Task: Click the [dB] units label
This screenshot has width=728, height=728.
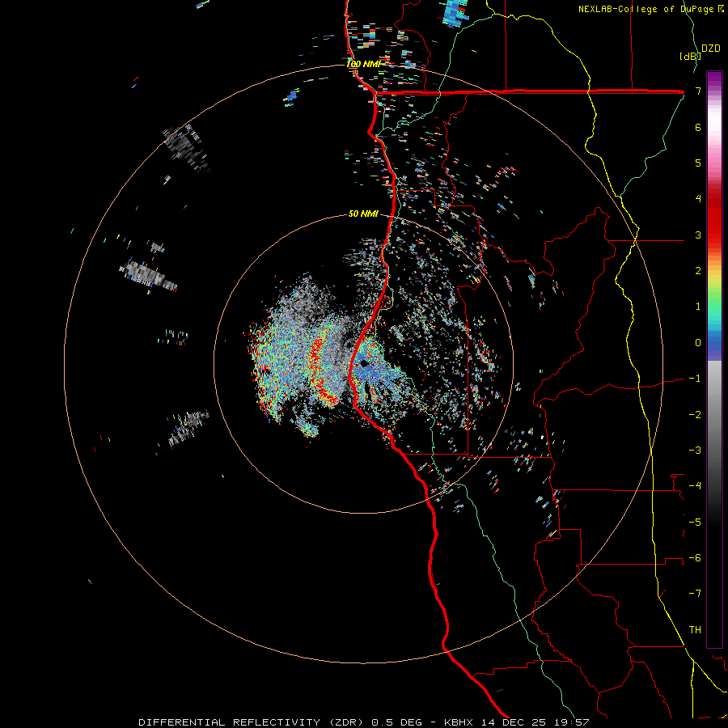Action: [690, 56]
